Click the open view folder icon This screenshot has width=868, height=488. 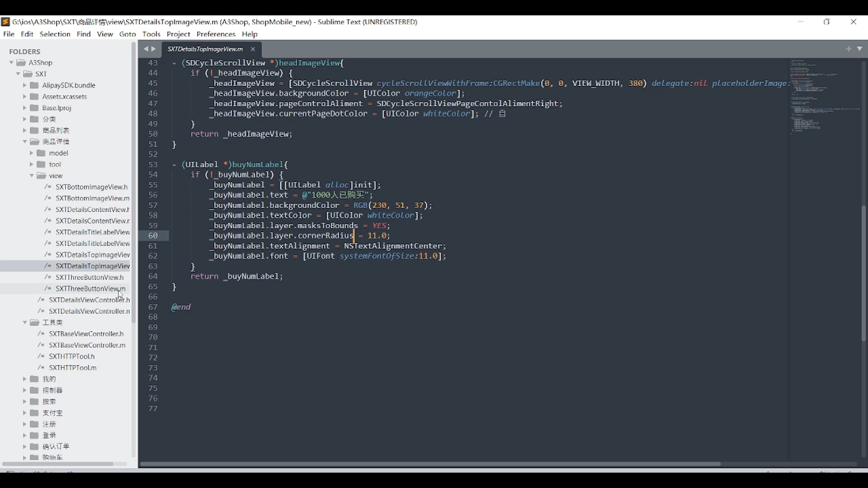pos(41,175)
